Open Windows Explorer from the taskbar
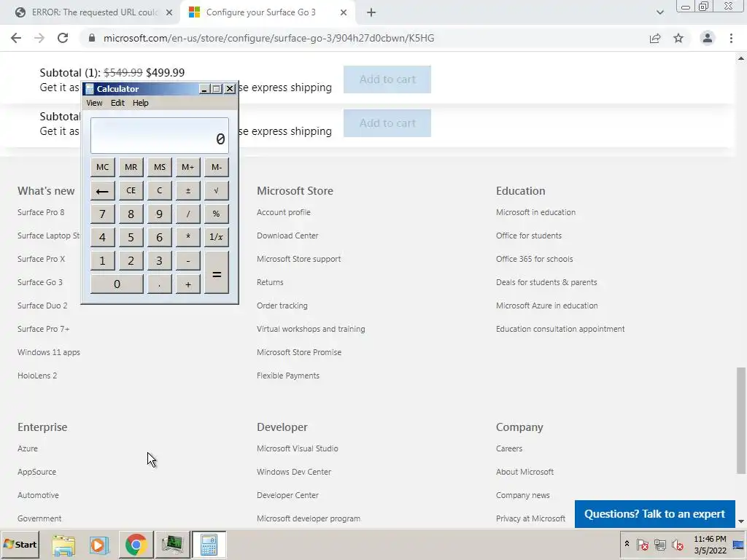The image size is (747, 560). (63, 545)
